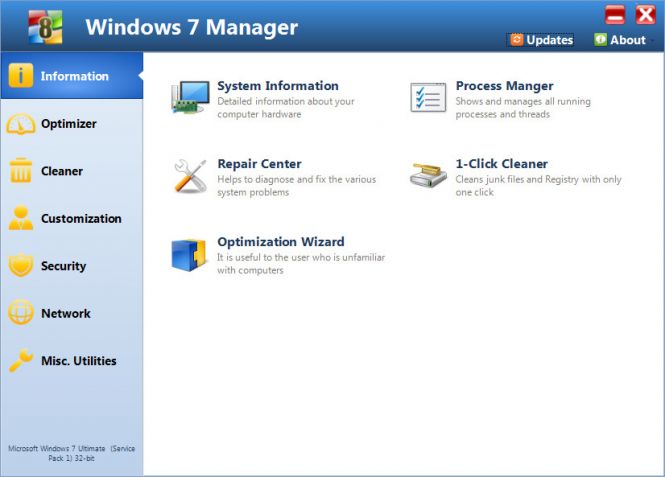Click 'Helps to diagnose and fix' description
The height and width of the screenshot is (477, 665).
click(x=296, y=186)
